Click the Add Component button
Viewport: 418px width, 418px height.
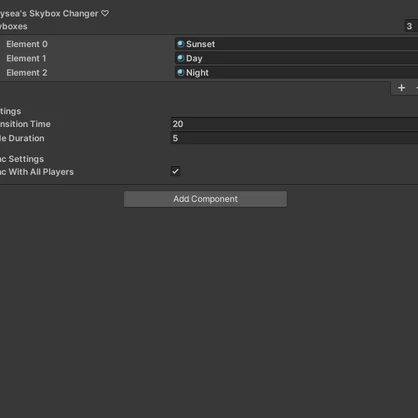(205, 199)
